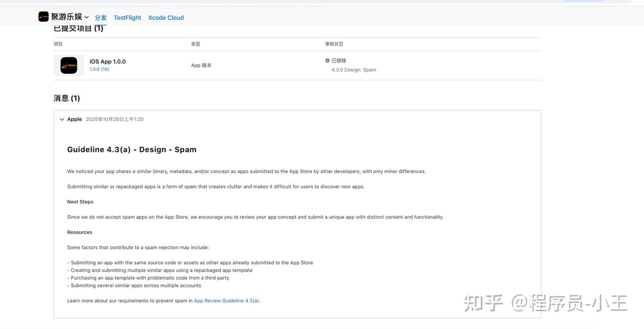Click the iOS App 1.0.0 app thumbnail
The image size is (644, 329).
[69, 65]
